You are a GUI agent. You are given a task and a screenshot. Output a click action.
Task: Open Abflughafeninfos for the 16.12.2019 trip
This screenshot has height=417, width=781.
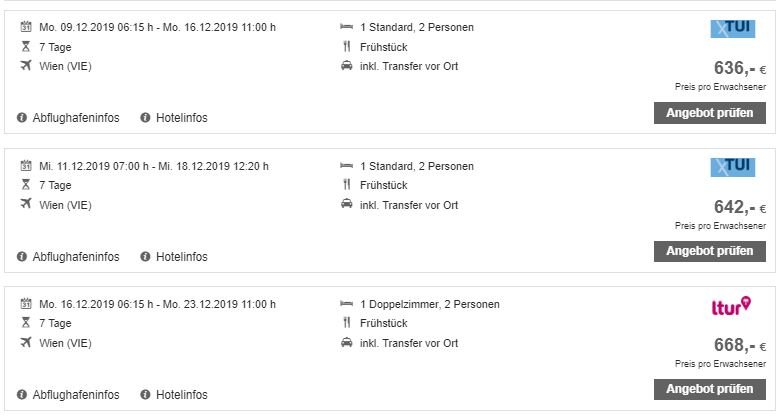(x=68, y=395)
